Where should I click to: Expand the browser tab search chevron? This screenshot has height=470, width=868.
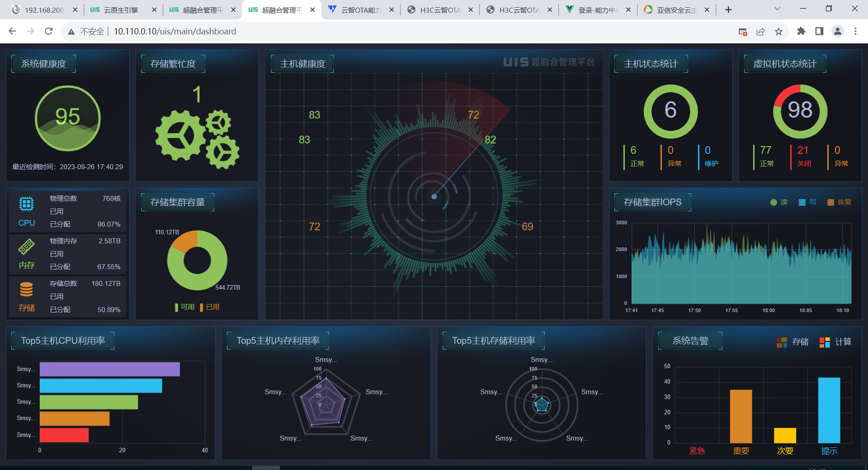[x=777, y=9]
